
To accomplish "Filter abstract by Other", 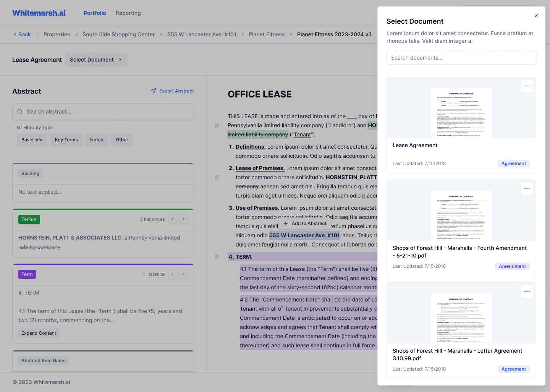I will (122, 140).
